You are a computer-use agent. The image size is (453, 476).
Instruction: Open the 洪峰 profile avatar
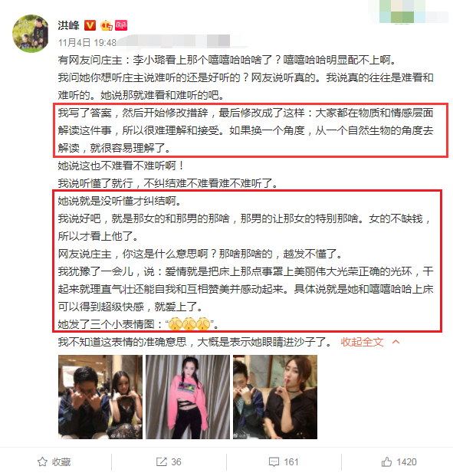coord(31,34)
